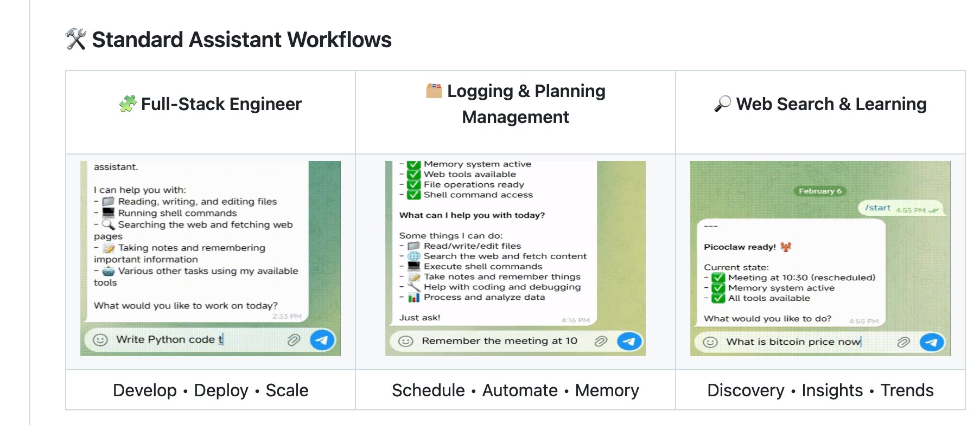Click paperclip icon in the bitcoin price message box
The height and width of the screenshot is (425, 980).
(903, 342)
